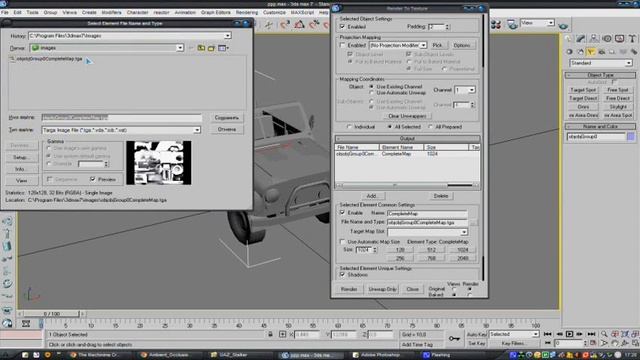The image size is (640, 360).
Task: Select the Geometry category icon
Action: pyautogui.click(x=569, y=52)
